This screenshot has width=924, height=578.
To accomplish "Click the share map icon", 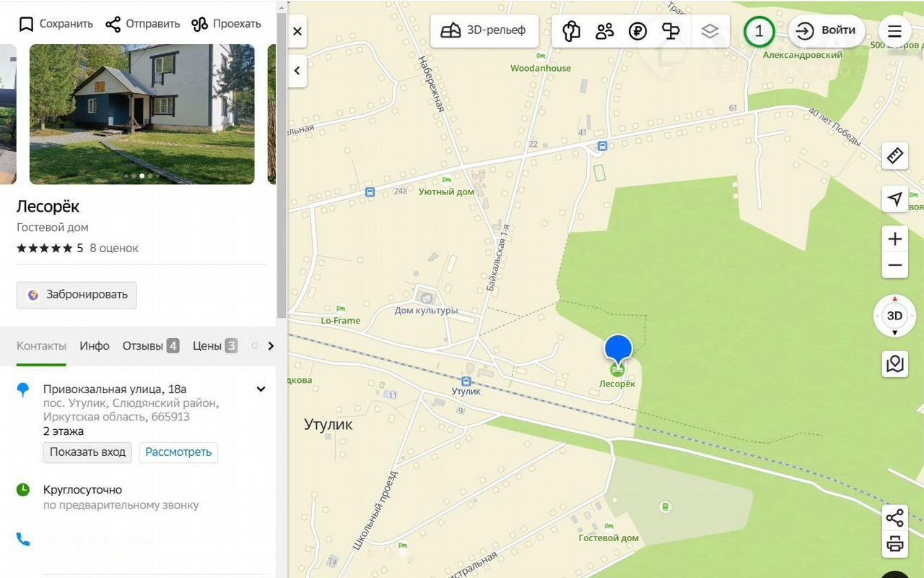I will pos(895,517).
